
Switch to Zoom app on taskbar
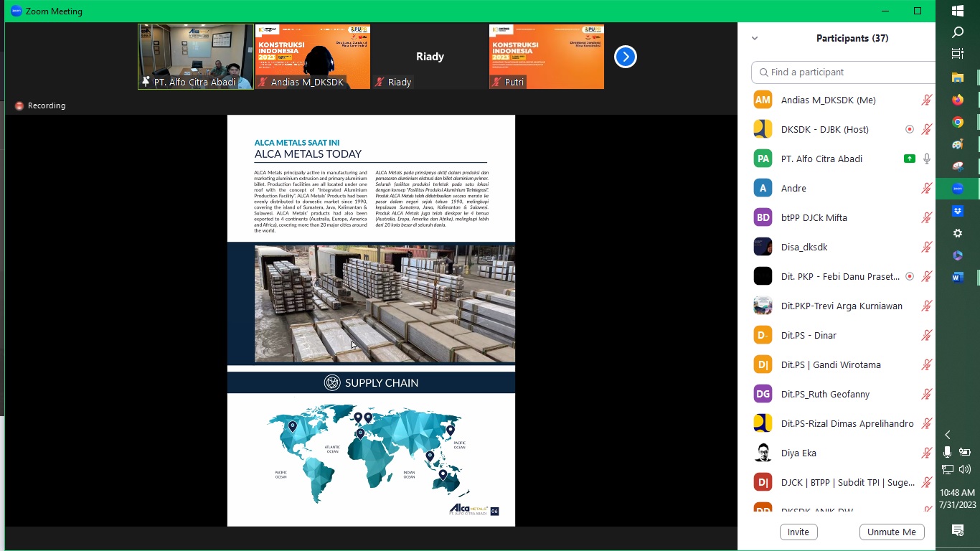tap(958, 189)
